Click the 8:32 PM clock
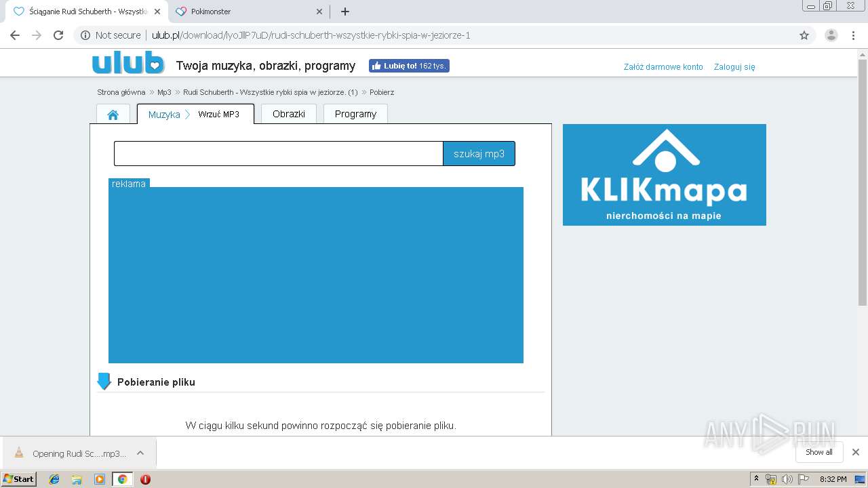 tap(833, 479)
